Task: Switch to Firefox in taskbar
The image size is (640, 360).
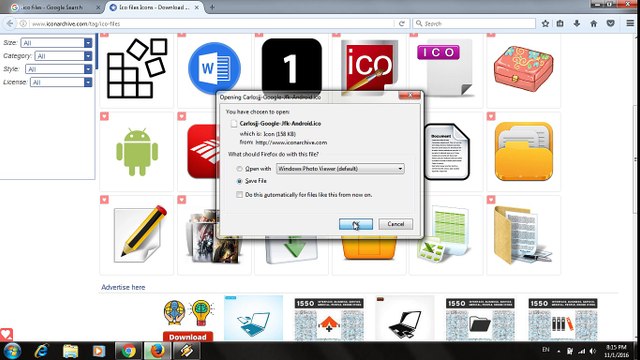Action: click(157, 351)
